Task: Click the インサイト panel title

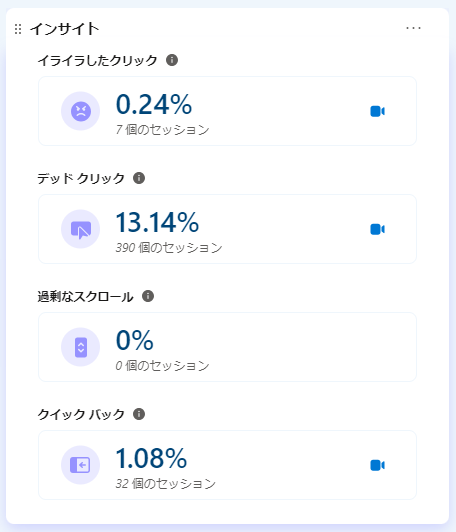Action: 64,29
